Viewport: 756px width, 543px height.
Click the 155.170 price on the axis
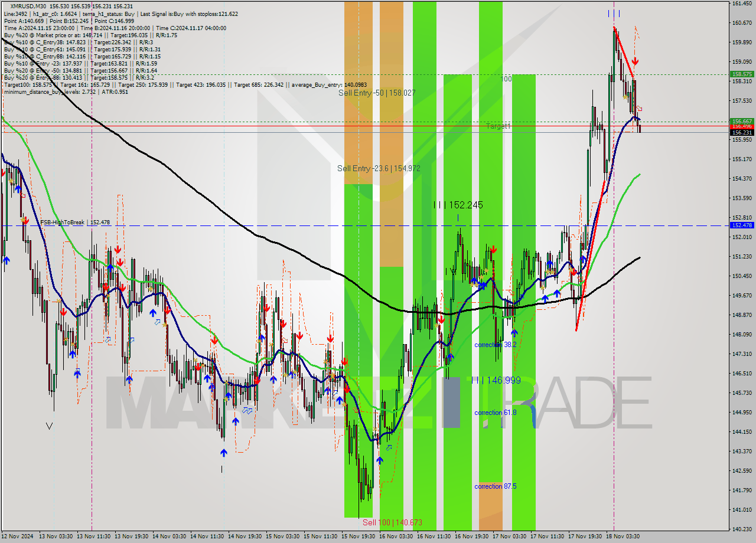pos(742,159)
